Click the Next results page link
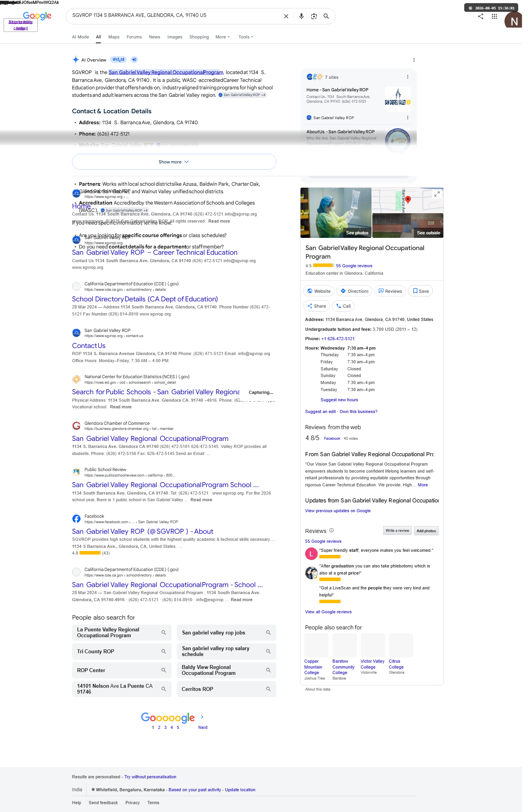 click(x=203, y=727)
